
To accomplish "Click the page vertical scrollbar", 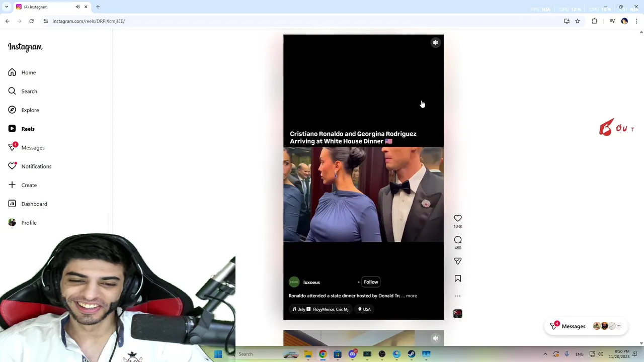I will coord(641,188).
